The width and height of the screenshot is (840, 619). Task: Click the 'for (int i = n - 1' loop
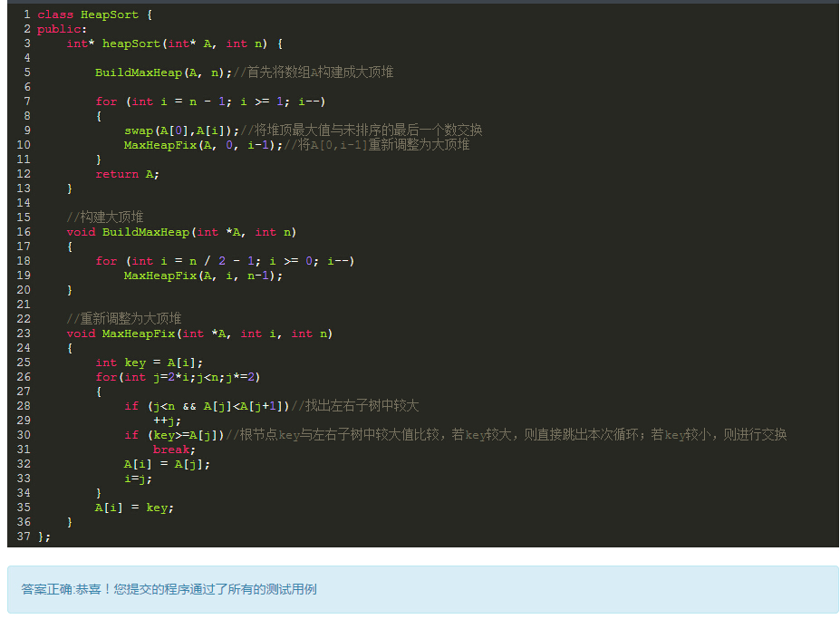coord(210,102)
